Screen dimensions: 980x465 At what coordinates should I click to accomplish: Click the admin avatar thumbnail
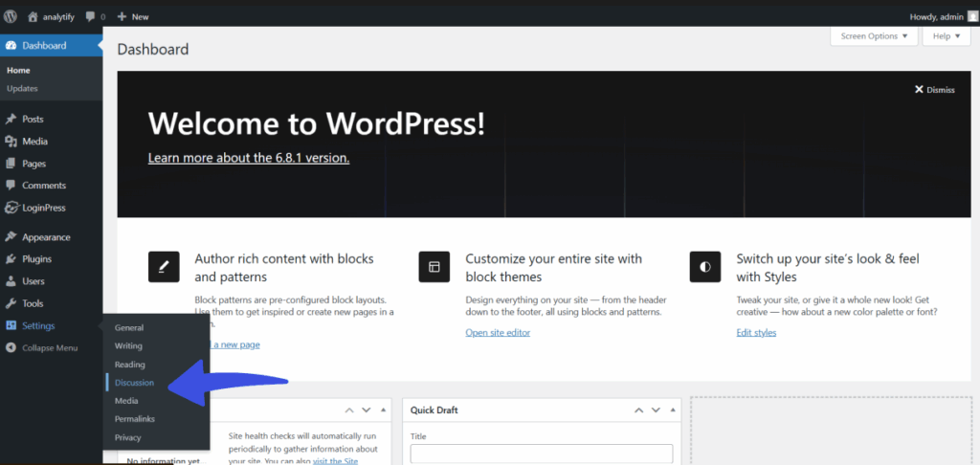(972, 17)
